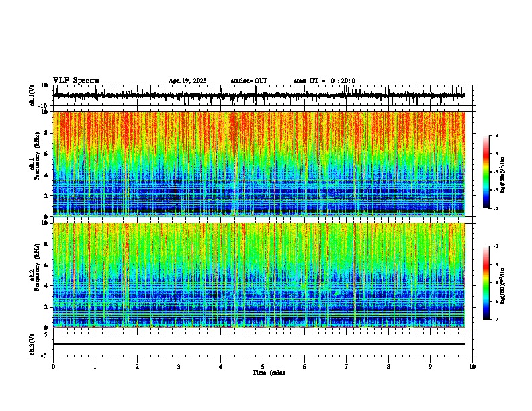Click the "ch.3(V)" axis label
The height and width of the screenshot is (411, 532).
32,345
